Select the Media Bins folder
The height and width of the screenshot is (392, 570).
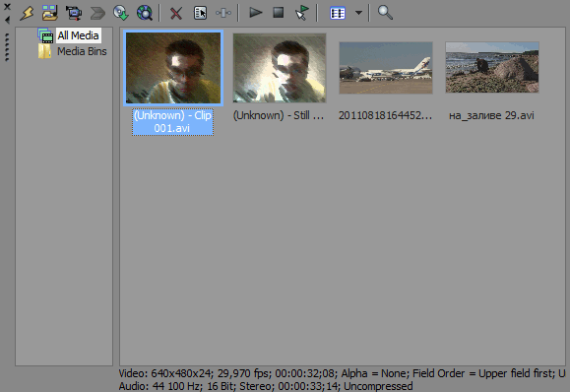coord(82,51)
